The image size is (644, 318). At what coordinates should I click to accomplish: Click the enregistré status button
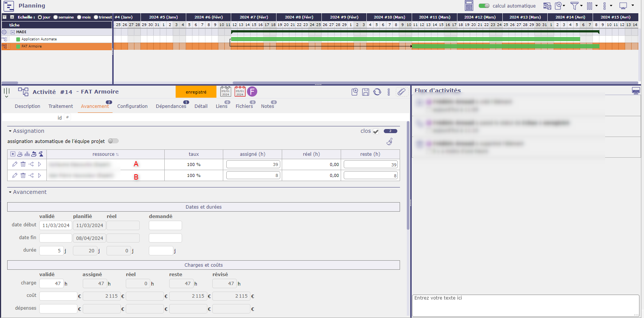(x=196, y=92)
